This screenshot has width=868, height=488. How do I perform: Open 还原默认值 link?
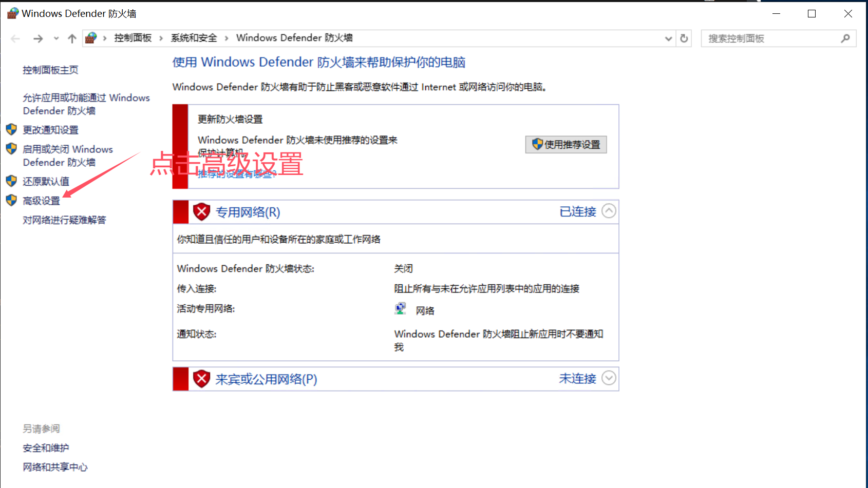click(46, 181)
